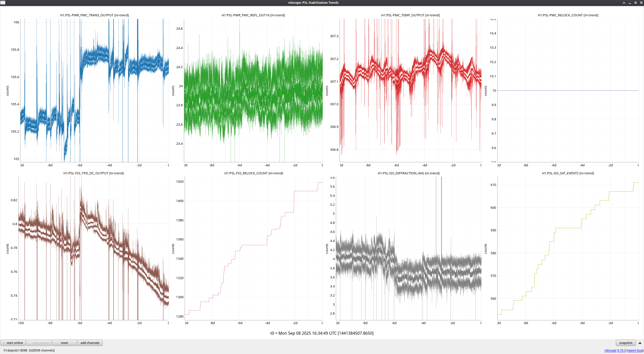Click the PMC_REFL_OUT16 plot title
The image size is (644, 354).
click(253, 15)
